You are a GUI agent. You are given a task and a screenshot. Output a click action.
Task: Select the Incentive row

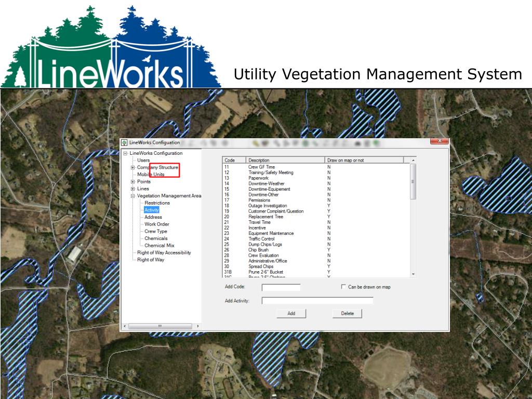(x=316, y=228)
